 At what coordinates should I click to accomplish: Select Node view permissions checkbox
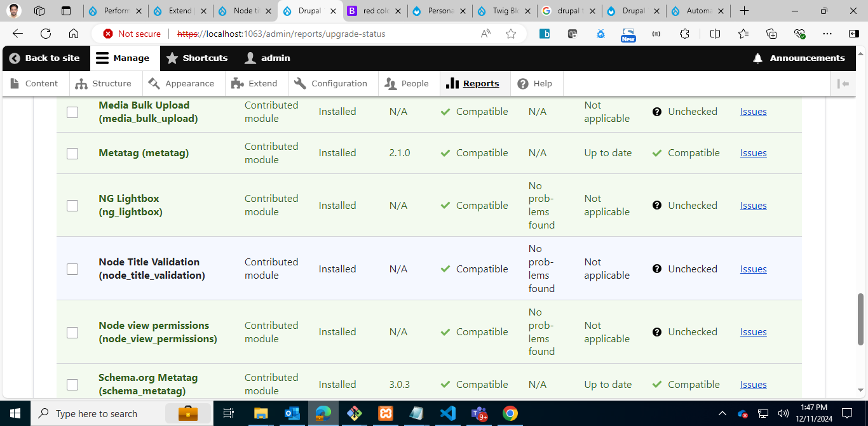72,333
